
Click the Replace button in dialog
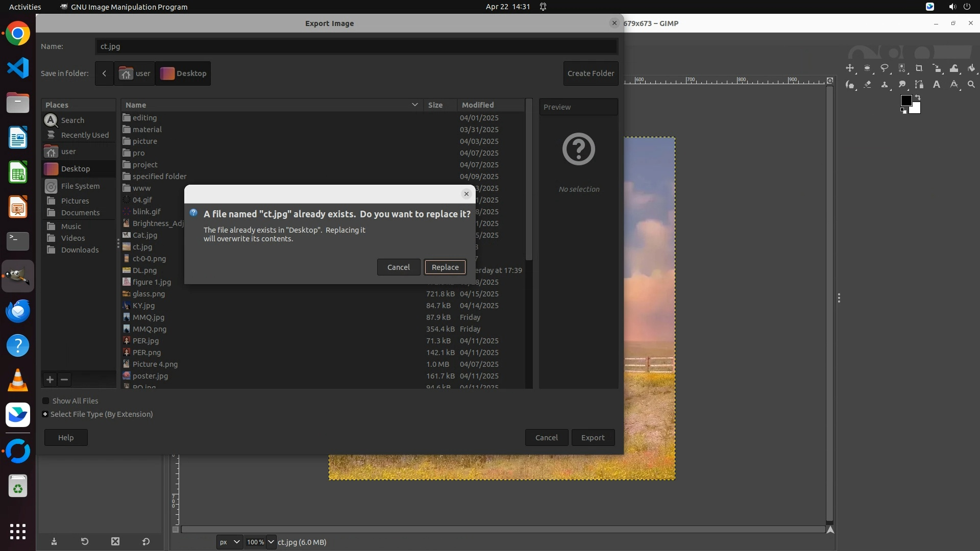pos(445,267)
